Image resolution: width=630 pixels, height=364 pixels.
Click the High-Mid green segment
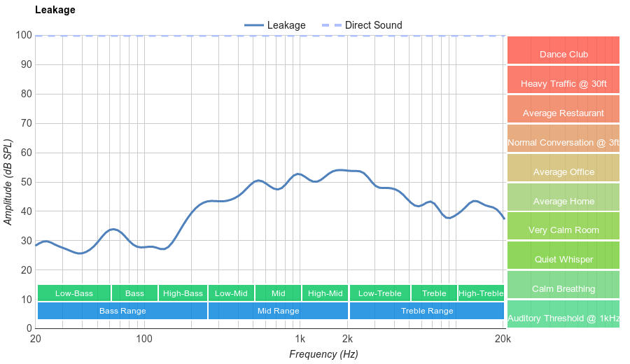pyautogui.click(x=325, y=293)
